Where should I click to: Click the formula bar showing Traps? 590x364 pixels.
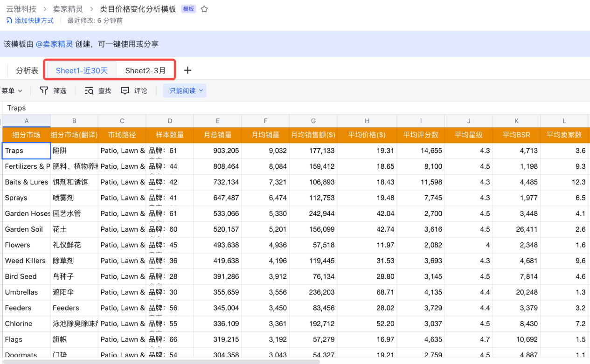[280, 108]
